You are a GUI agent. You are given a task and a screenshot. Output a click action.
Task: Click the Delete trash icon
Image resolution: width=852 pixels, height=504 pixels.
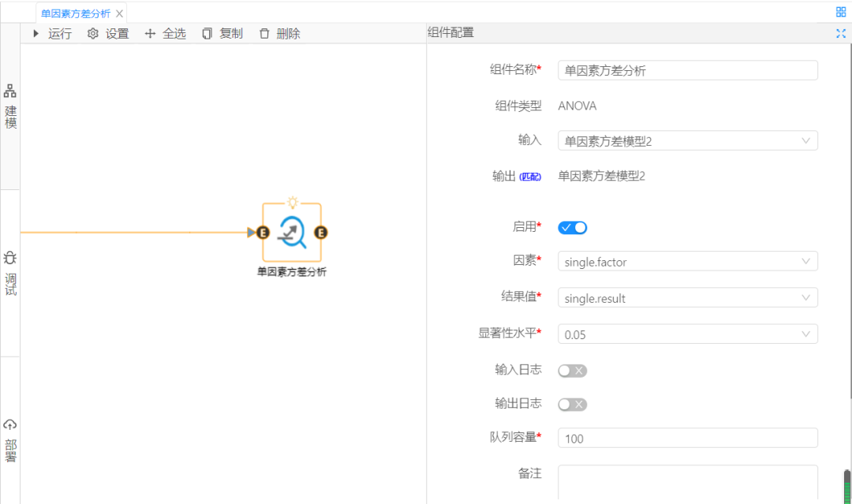tap(264, 33)
